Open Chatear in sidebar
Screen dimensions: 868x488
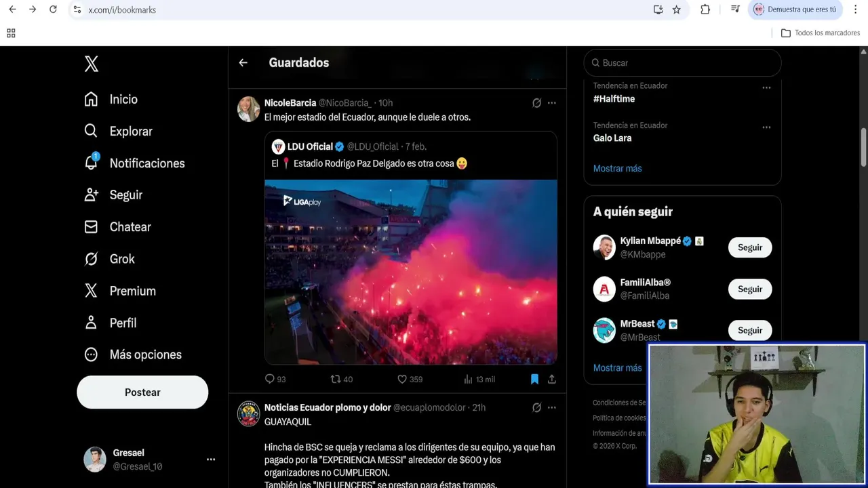point(117,226)
